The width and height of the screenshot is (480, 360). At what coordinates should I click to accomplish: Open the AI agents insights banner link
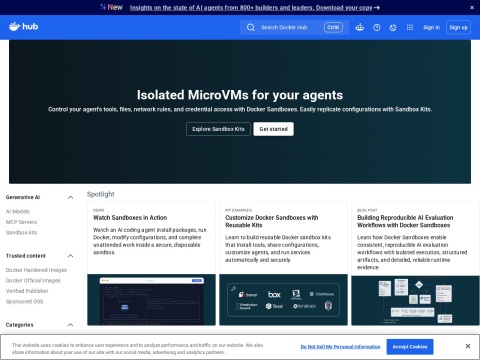[251, 7]
